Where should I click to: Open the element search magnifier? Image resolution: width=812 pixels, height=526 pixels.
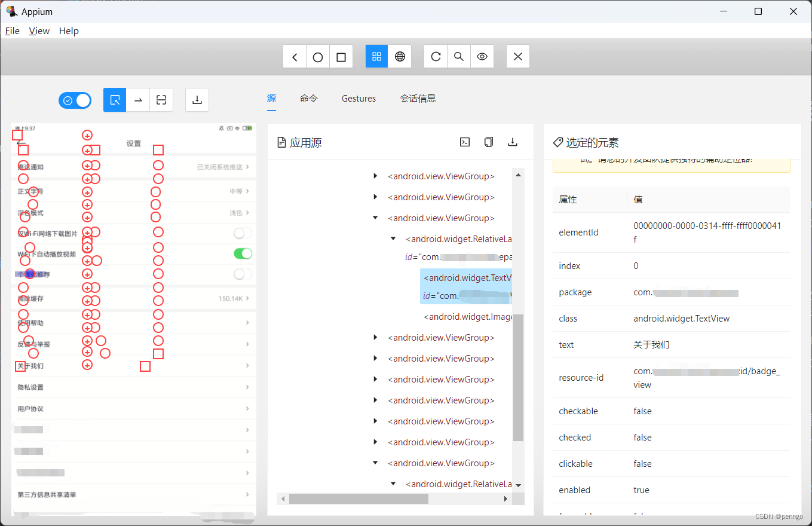pos(459,56)
